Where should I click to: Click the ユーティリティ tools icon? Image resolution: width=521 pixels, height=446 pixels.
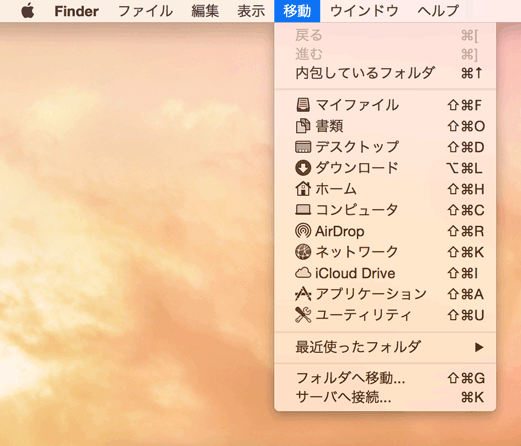pos(303,315)
